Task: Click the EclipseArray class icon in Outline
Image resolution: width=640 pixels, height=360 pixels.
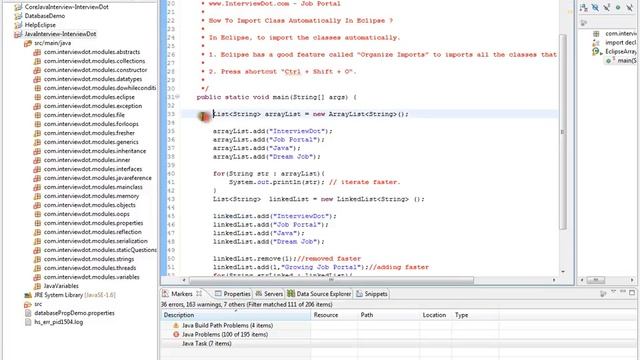Action: coord(596,51)
